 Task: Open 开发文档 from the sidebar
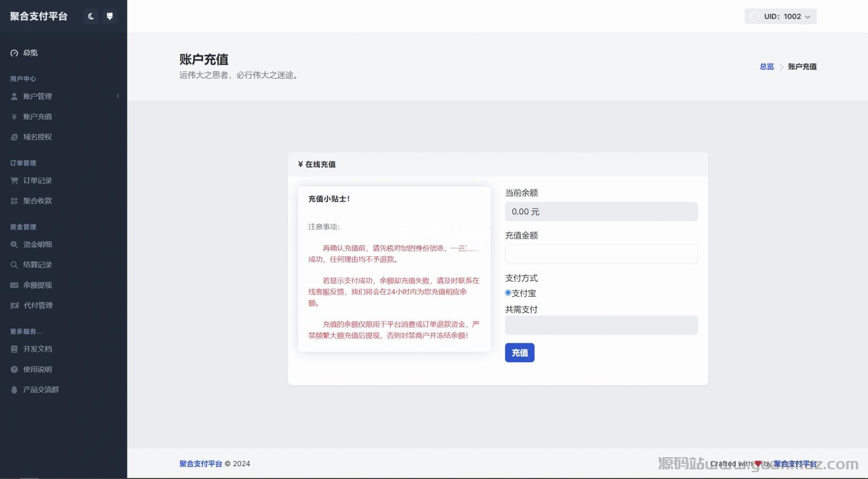click(x=37, y=349)
